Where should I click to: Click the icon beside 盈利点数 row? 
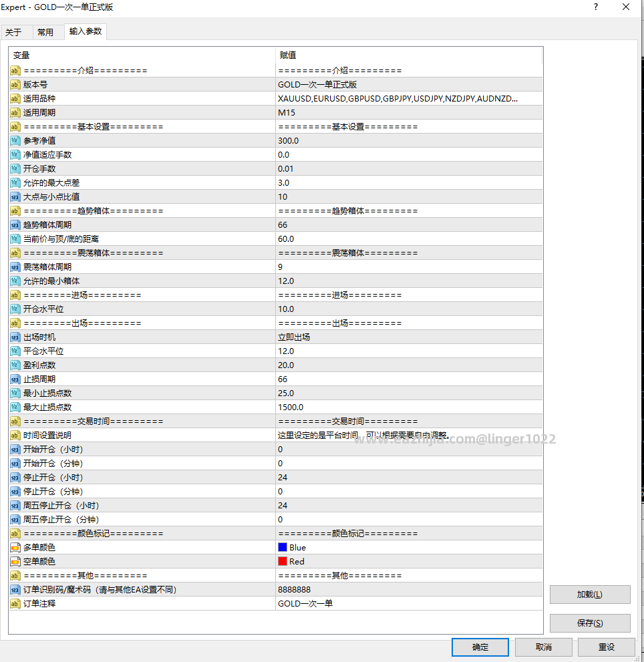[15, 365]
